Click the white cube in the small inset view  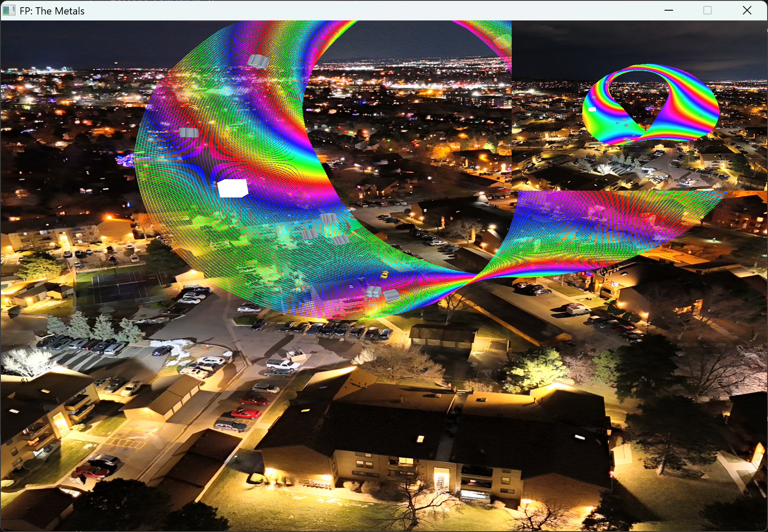click(x=592, y=109)
